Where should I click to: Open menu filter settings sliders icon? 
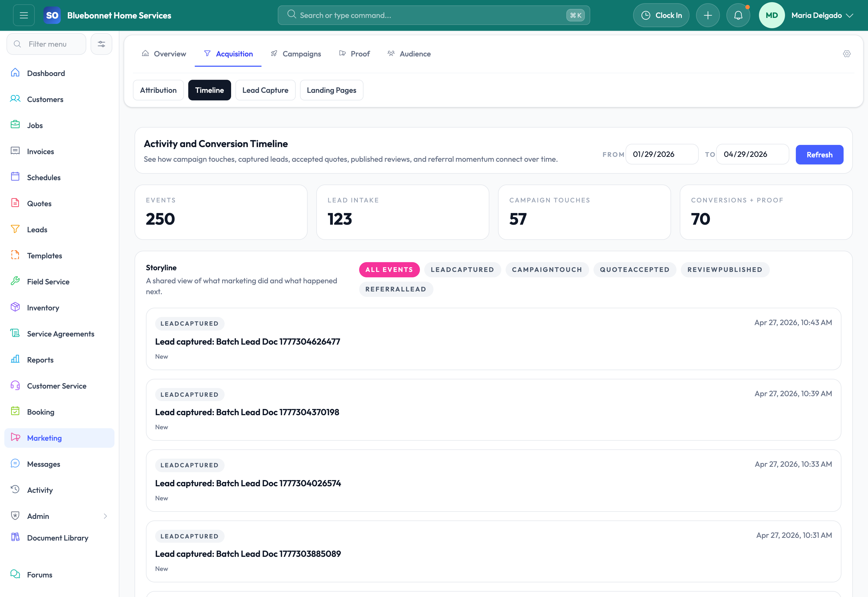(x=101, y=44)
